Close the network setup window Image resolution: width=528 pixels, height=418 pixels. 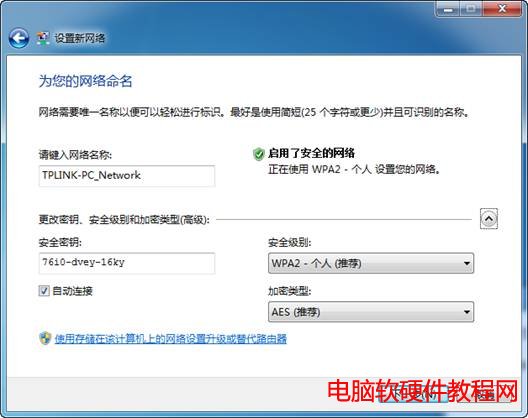(502, 8)
